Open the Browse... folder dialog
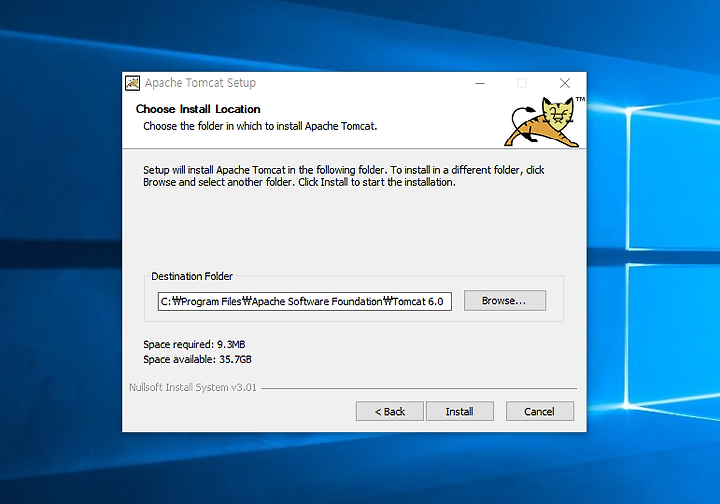Viewport: 720px width, 504px height. (505, 301)
